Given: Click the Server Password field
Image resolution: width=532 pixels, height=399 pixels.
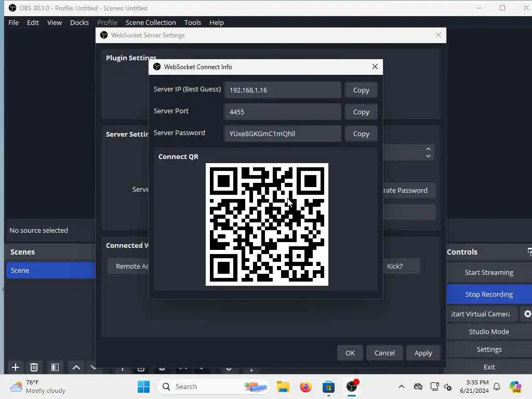Looking at the screenshot, I should click(x=283, y=134).
